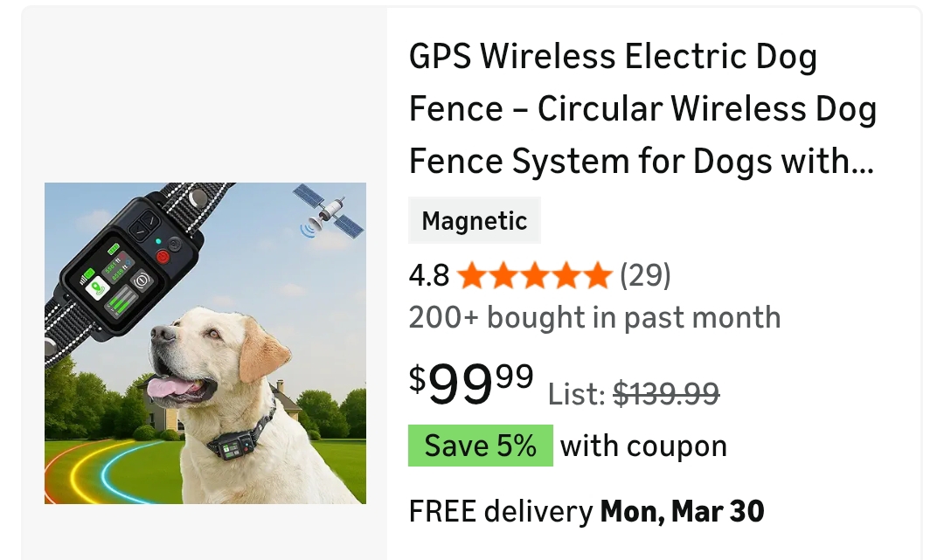Click the 4.8 rating number

coord(428,276)
